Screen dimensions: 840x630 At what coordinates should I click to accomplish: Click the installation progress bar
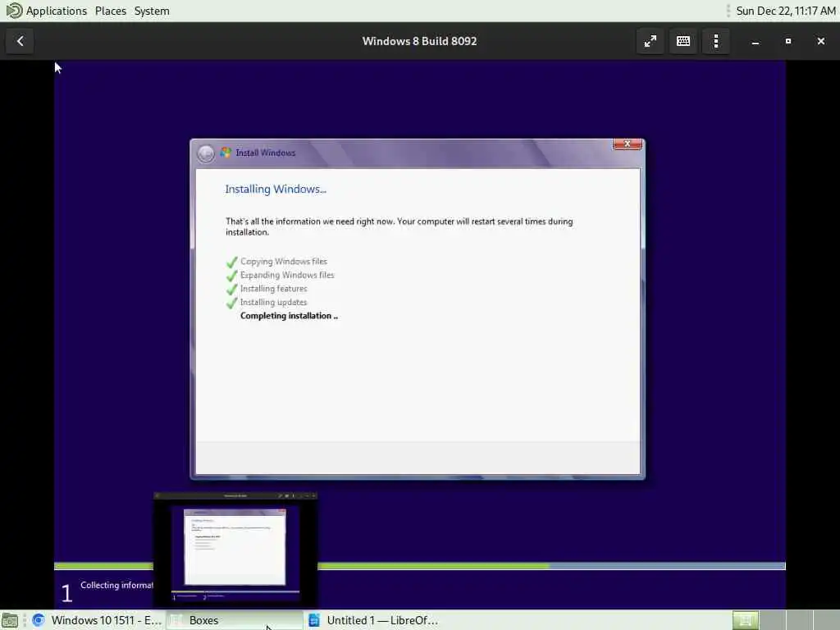[419, 566]
